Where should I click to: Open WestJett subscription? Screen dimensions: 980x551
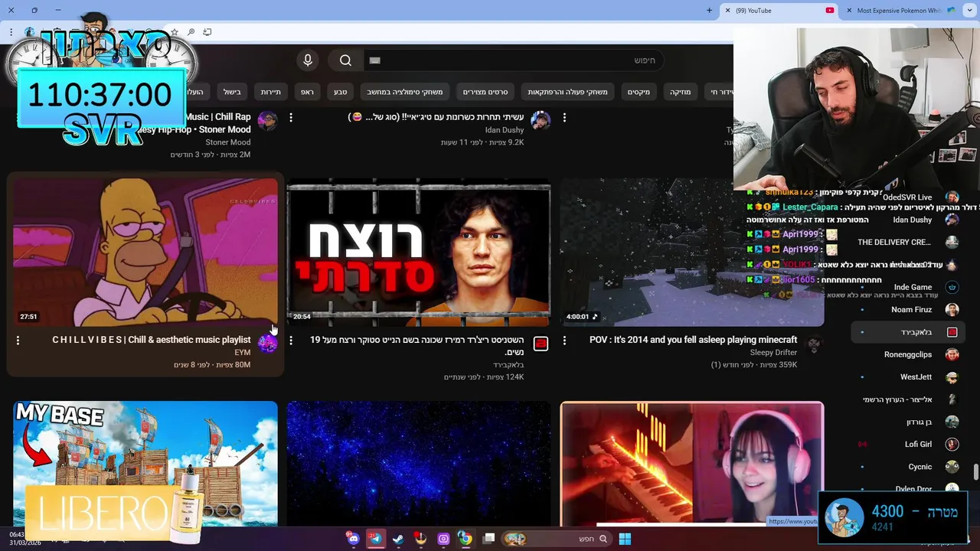(907, 377)
